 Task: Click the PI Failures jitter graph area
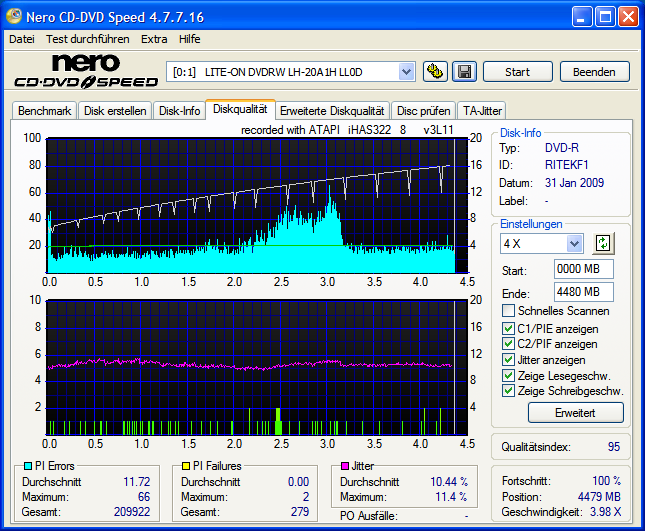click(x=257, y=367)
